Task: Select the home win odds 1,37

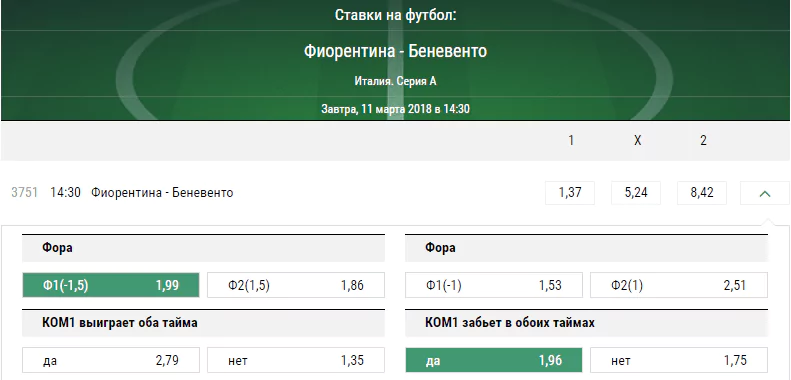Action: click(x=570, y=193)
